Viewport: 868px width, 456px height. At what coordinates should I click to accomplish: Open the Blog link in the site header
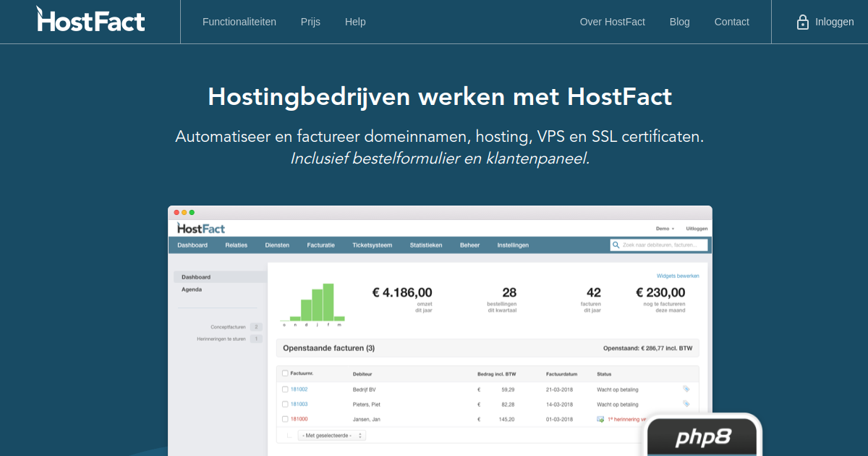coord(680,22)
